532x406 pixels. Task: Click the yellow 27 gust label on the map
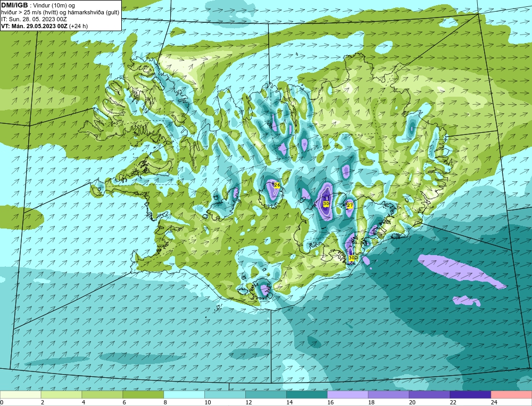tap(350, 205)
